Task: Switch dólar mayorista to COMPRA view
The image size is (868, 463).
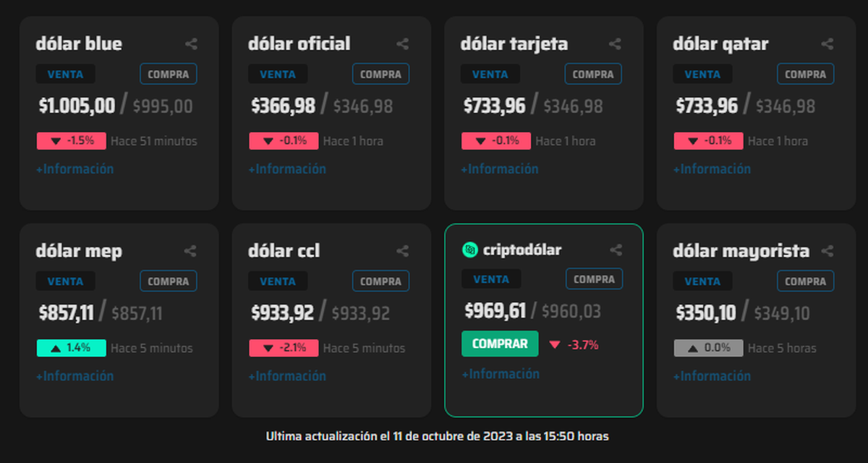Action: click(x=806, y=281)
